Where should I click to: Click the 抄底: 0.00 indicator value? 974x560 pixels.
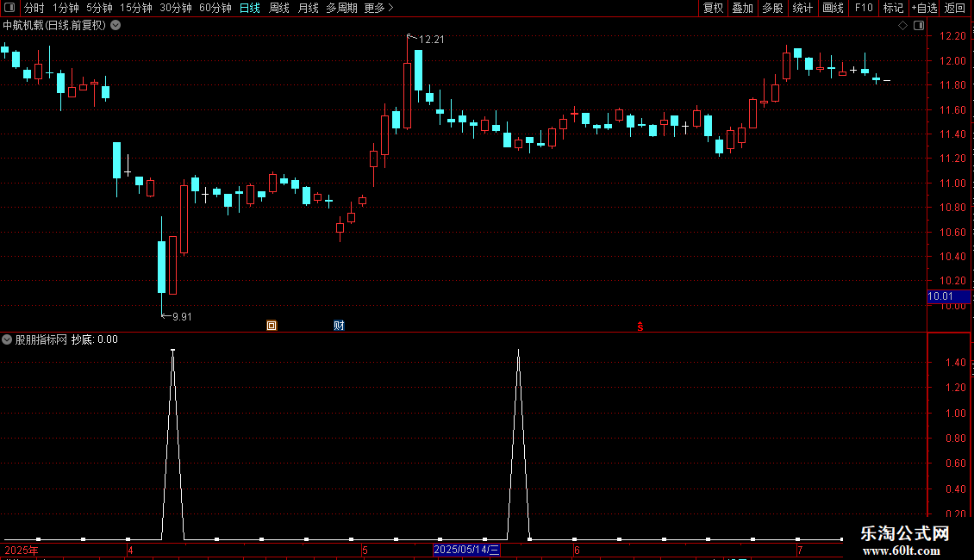click(95, 339)
